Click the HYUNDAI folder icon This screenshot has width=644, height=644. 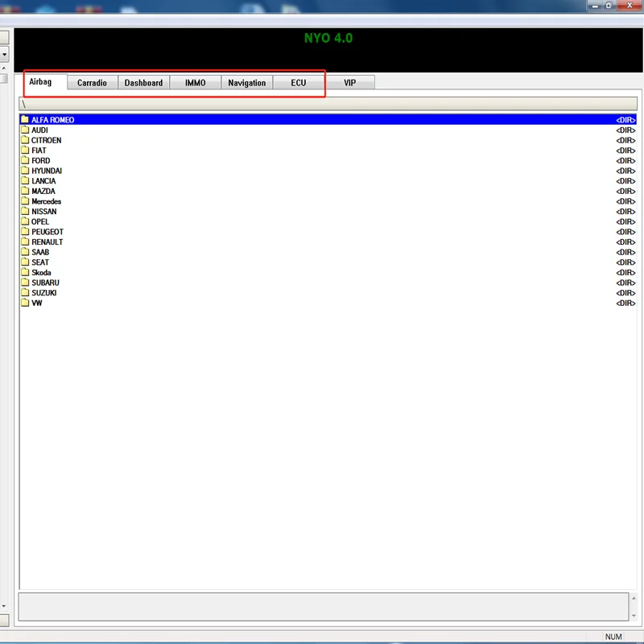coord(25,171)
